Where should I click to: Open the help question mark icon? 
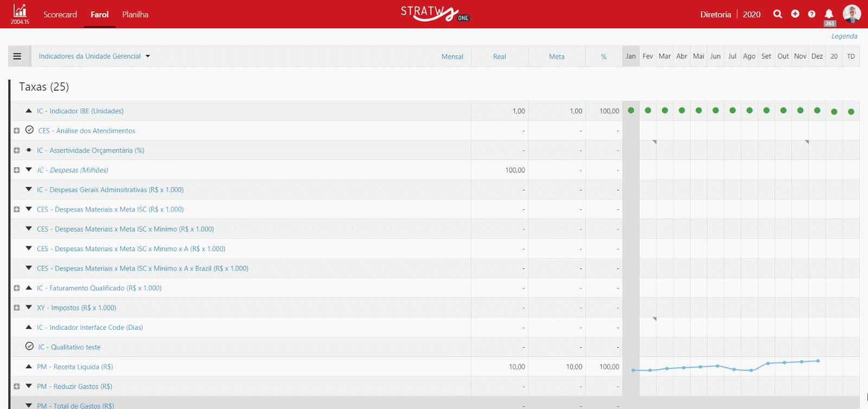coord(812,14)
